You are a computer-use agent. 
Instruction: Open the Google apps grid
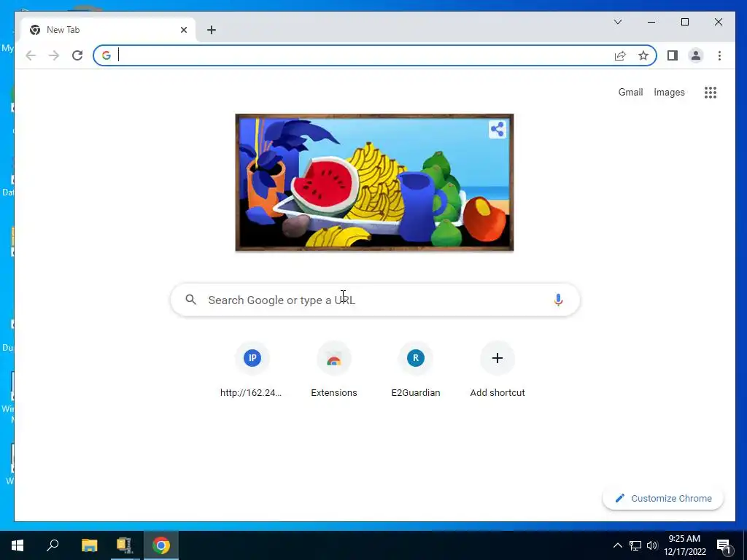(711, 93)
